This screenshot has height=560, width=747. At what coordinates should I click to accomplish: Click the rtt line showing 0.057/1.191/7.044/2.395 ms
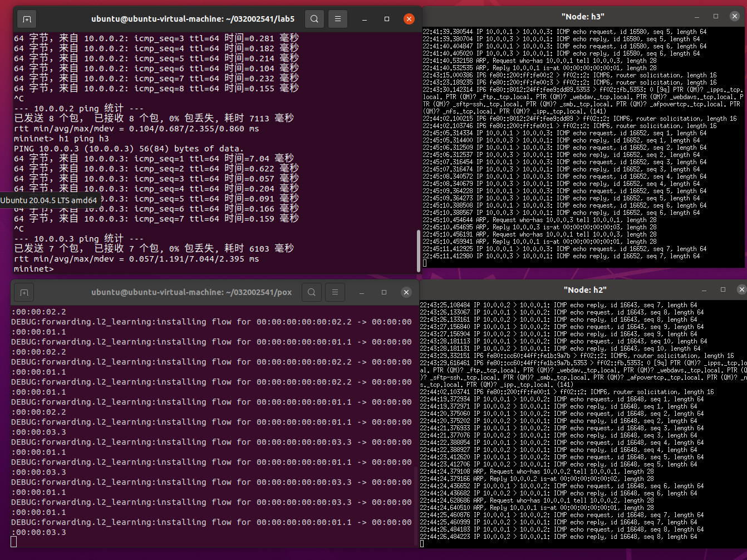[x=137, y=259]
